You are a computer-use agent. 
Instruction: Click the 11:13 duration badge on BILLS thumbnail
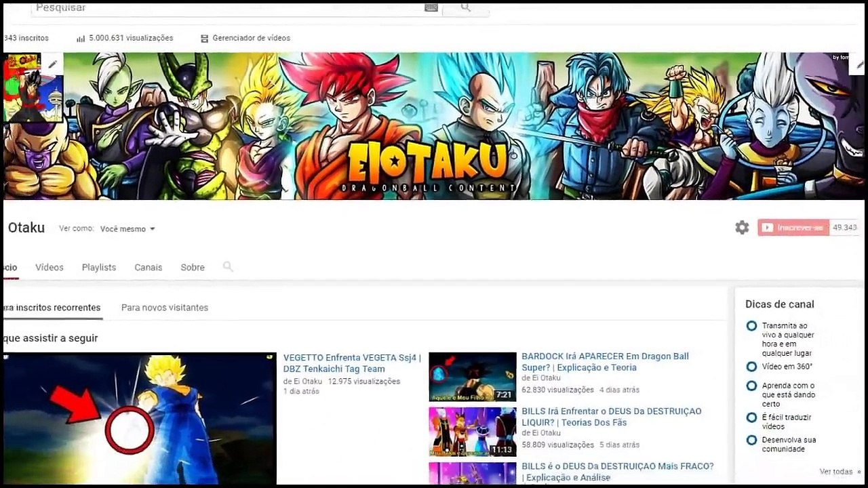click(x=502, y=449)
